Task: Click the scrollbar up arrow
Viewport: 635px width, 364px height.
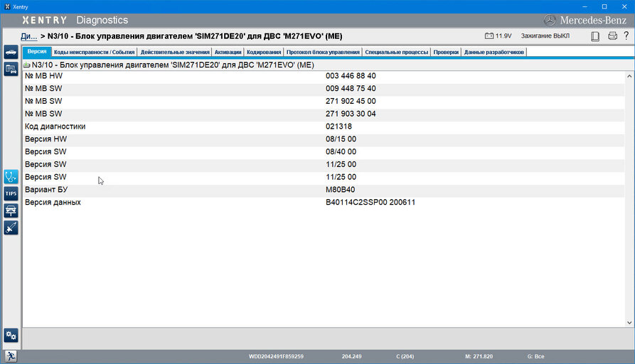Action: point(629,76)
